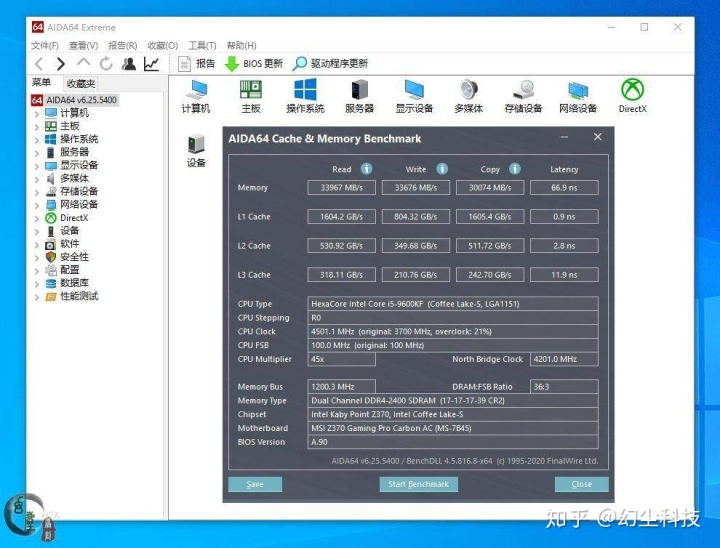
Task: Expand the 存储设备 tree node
Action: (37, 192)
